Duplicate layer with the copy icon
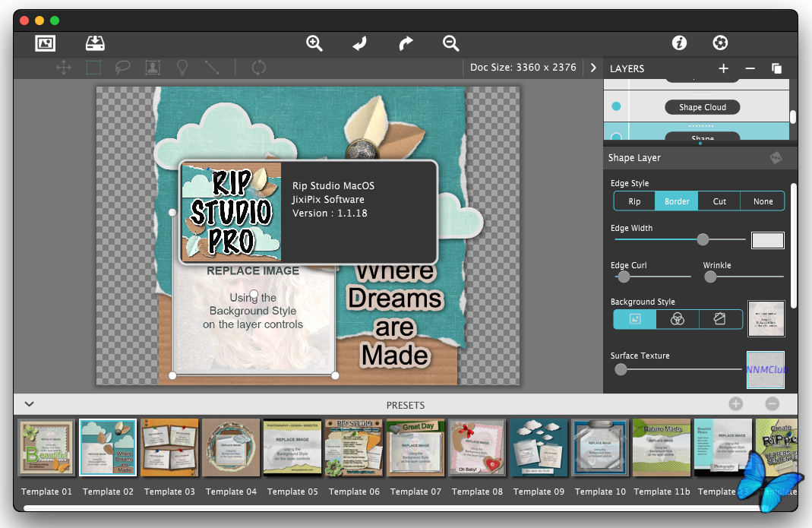812x528 pixels. 776,68
